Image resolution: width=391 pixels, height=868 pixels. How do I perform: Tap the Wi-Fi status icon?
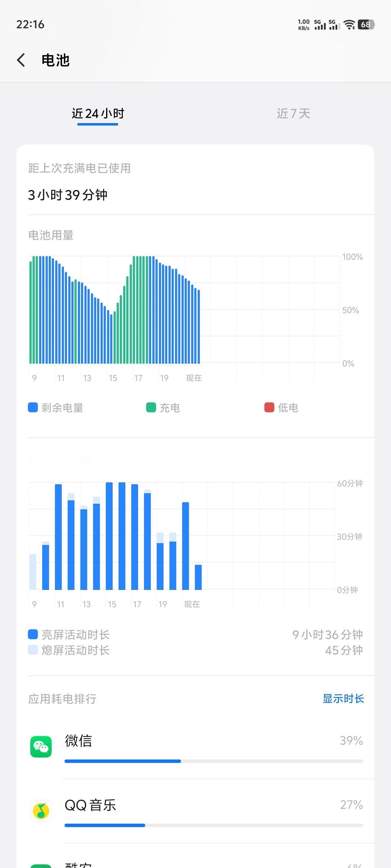[349, 24]
